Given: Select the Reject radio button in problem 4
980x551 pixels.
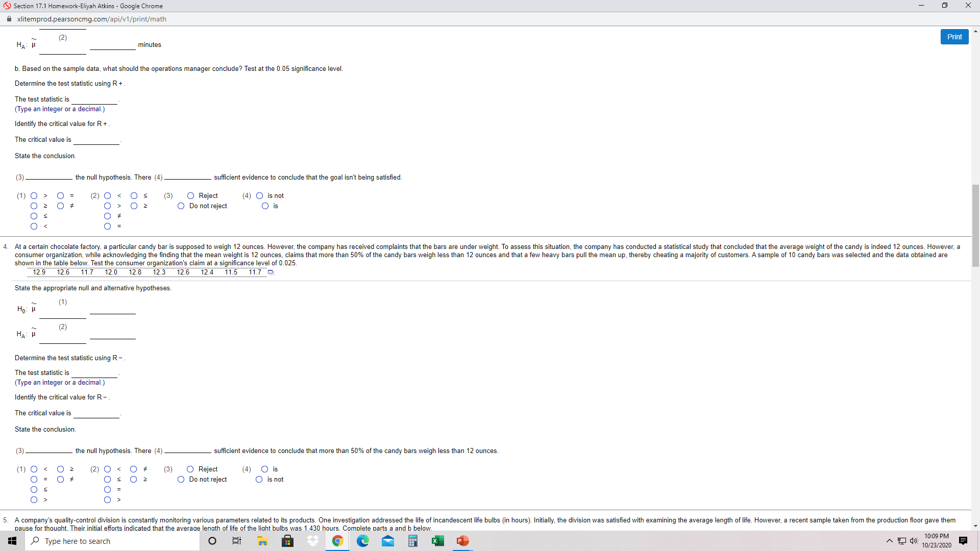Looking at the screenshot, I should coord(190,469).
